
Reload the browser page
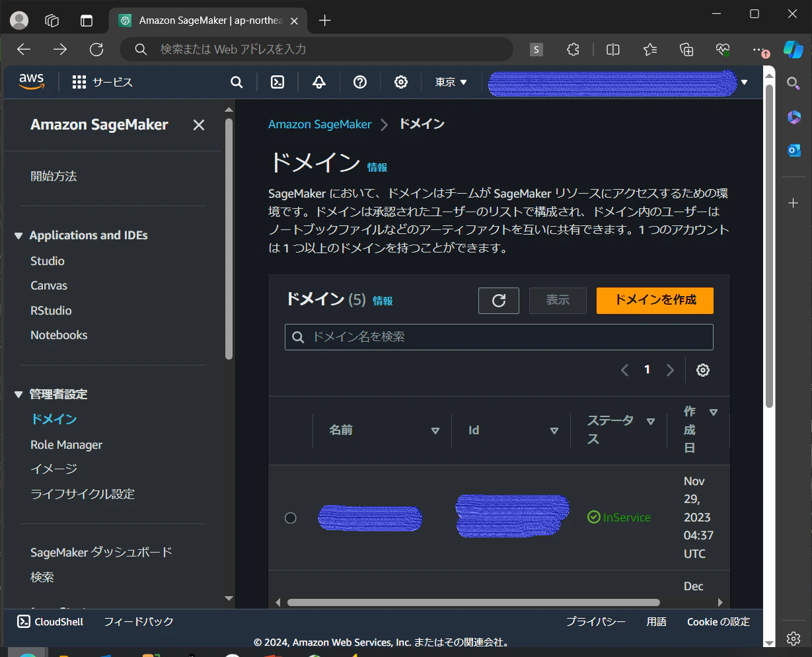point(96,50)
